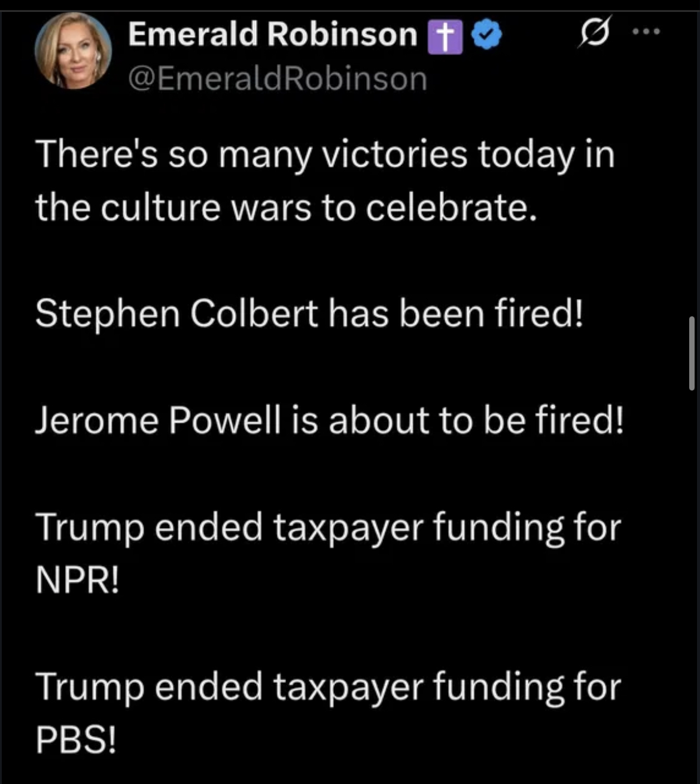Viewport: 700px width, 784px height.
Task: Click the word "today" in the tweet
Action: coord(525,154)
